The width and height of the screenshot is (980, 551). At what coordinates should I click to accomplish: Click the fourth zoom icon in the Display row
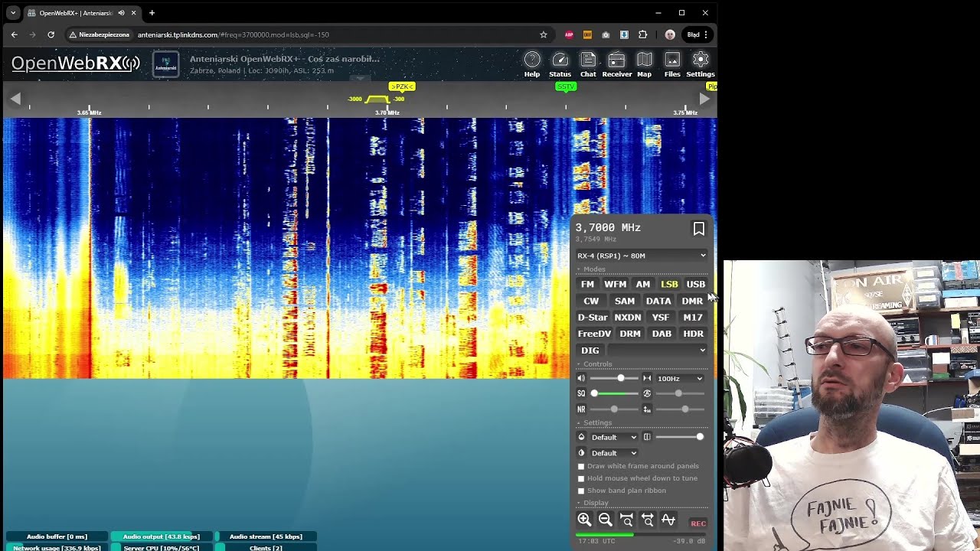click(648, 520)
